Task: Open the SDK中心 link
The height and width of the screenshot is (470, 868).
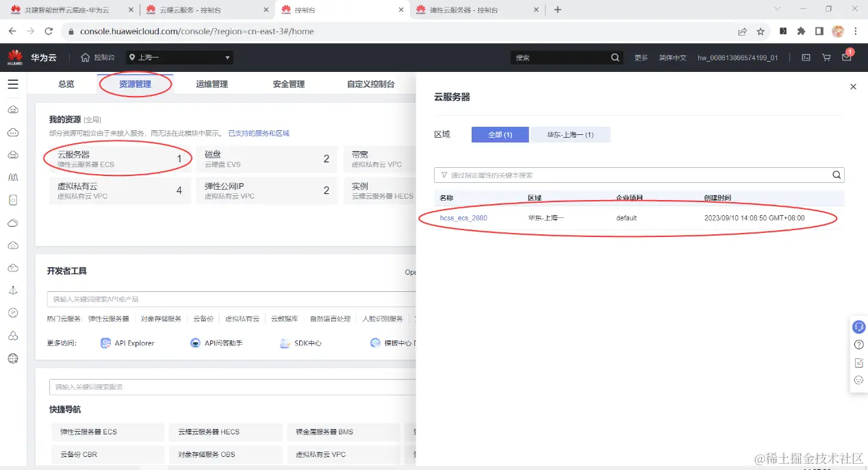Action: (301, 343)
